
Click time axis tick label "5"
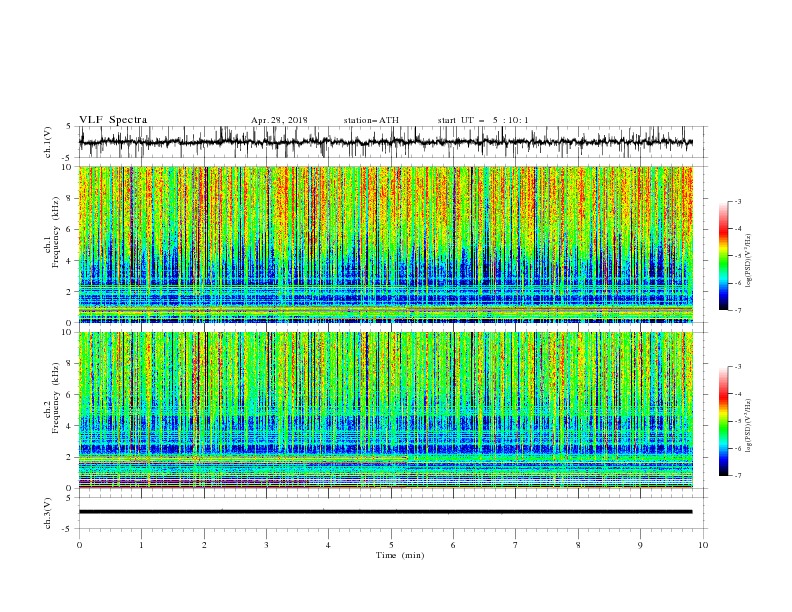[x=391, y=545]
